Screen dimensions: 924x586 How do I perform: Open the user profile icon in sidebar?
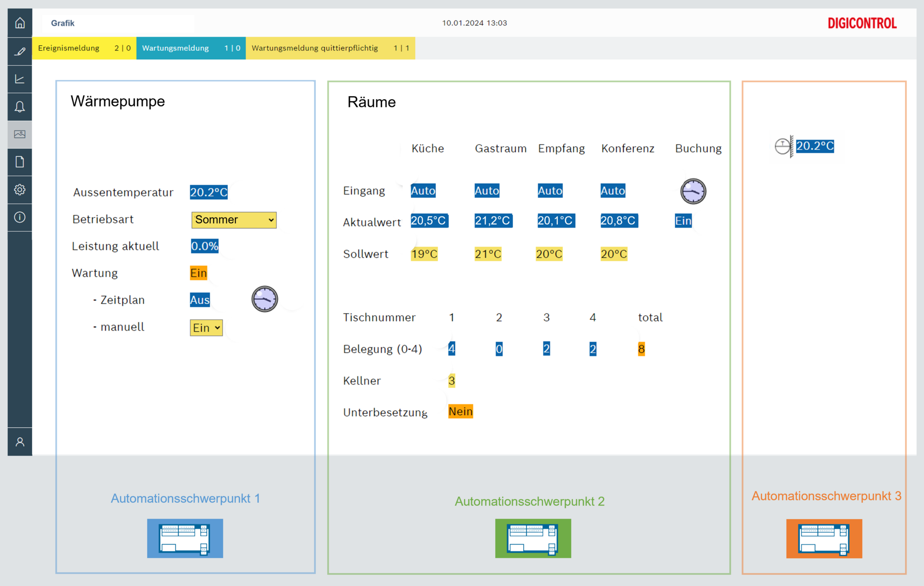20,442
